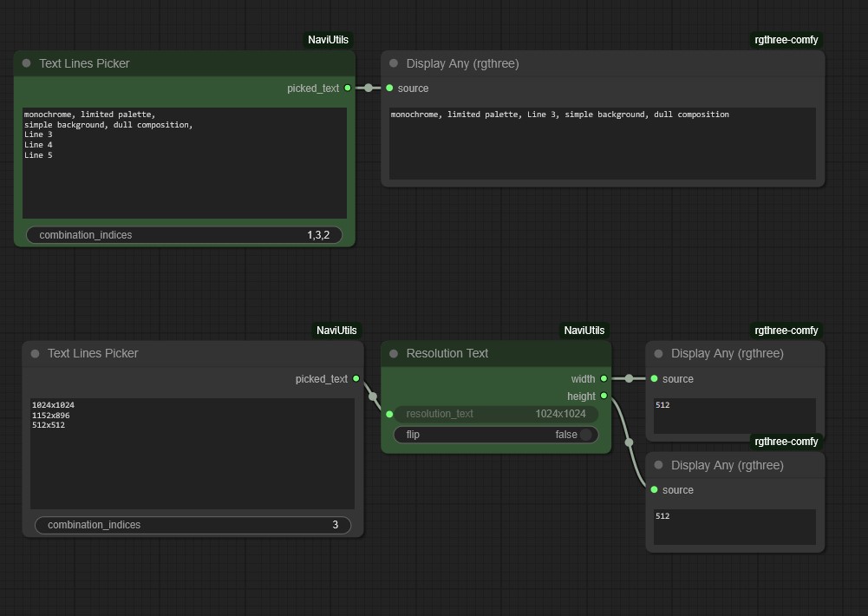Click the source input port of the top Display Any node

389,88
